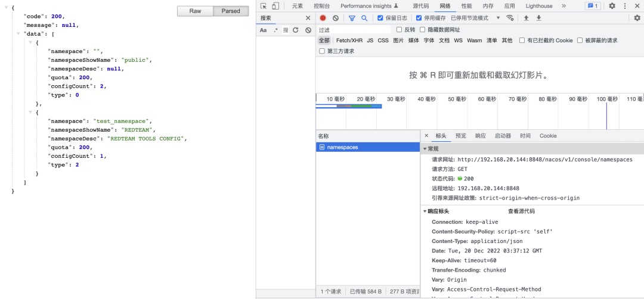The image size is (644, 299).
Task: Uncheck the 停用缓存 checkbox
Action: pyautogui.click(x=419, y=18)
